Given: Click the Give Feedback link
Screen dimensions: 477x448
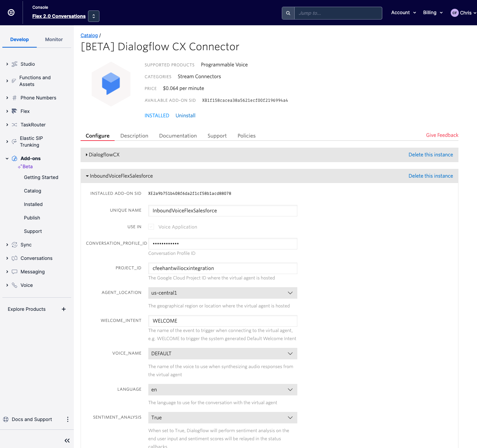Looking at the screenshot, I should pos(442,135).
